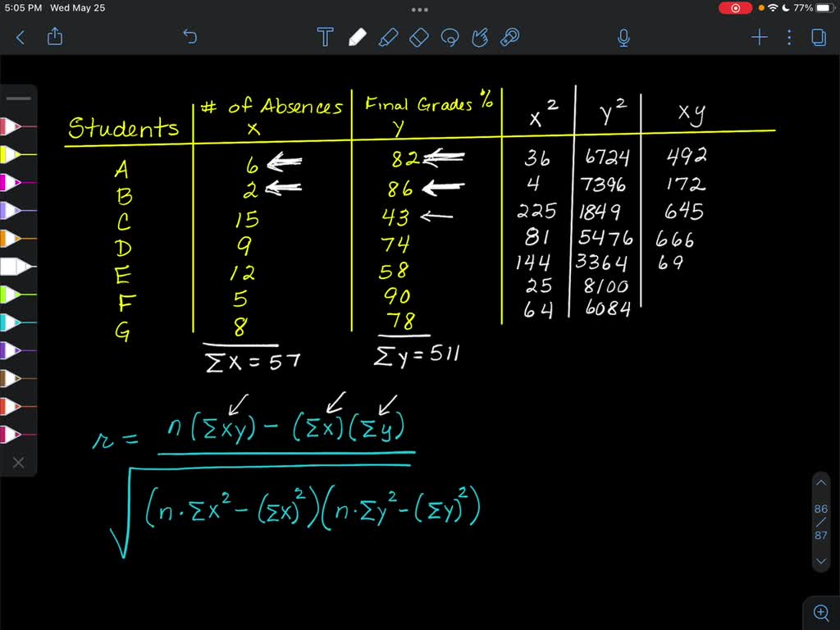Tap the battery indicator in status bar

click(825, 8)
